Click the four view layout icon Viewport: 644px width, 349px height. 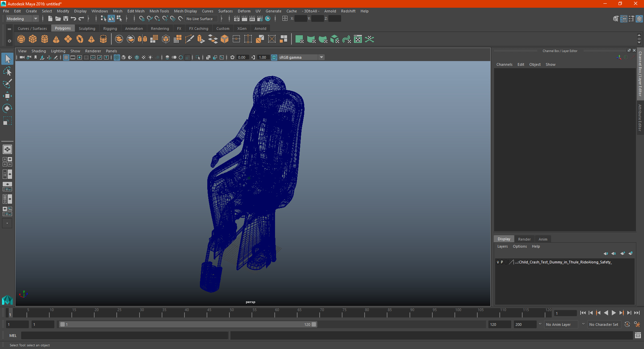coord(7,162)
